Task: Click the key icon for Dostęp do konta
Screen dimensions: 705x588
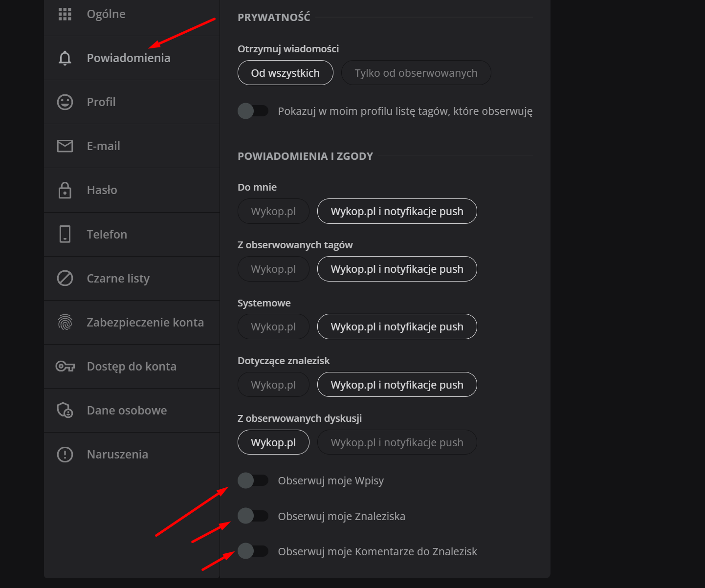Action: pos(65,366)
